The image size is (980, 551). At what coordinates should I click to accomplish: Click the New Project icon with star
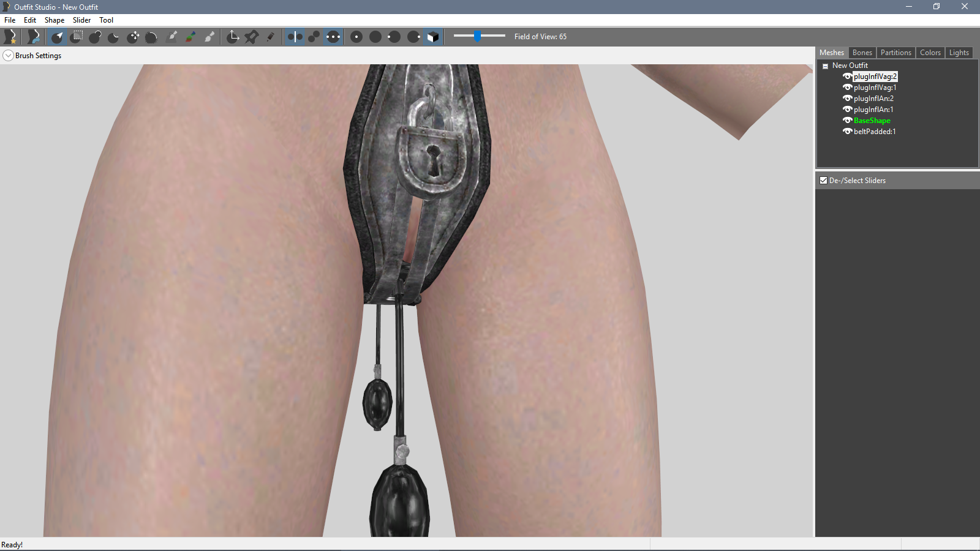pyautogui.click(x=10, y=37)
